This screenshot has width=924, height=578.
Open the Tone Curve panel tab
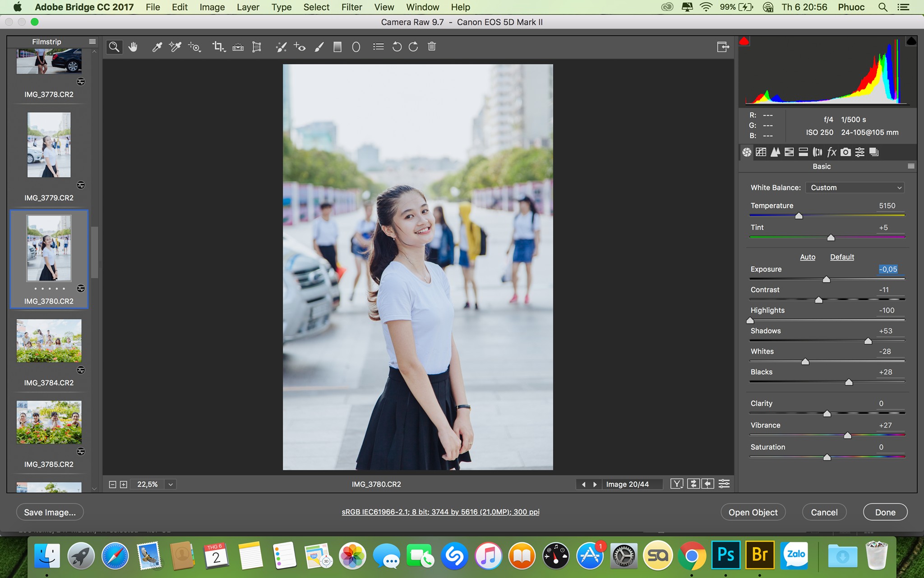tap(761, 152)
